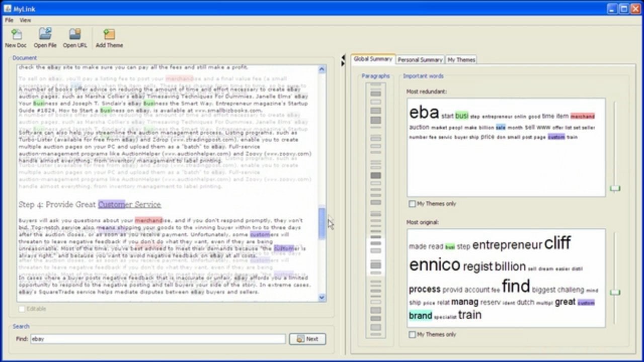Screen dimensions: 644x362
Task: Click the Next search button
Action: (x=307, y=339)
